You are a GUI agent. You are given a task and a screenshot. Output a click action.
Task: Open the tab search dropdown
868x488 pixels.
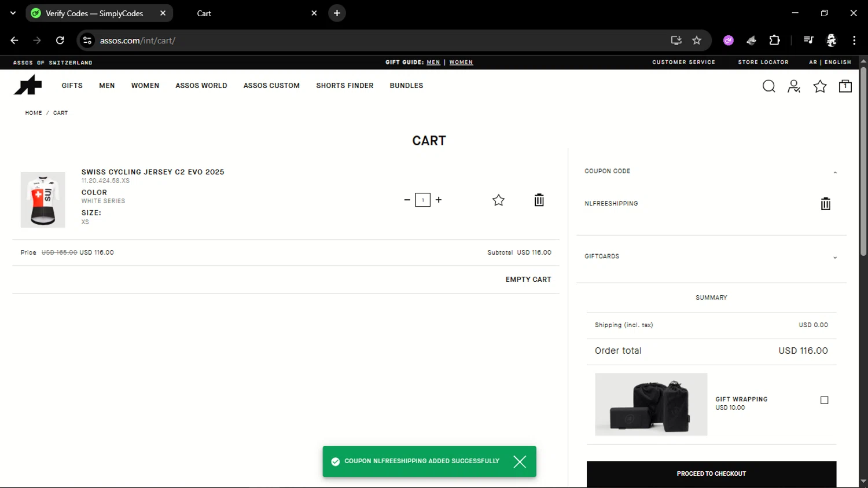pos(13,13)
